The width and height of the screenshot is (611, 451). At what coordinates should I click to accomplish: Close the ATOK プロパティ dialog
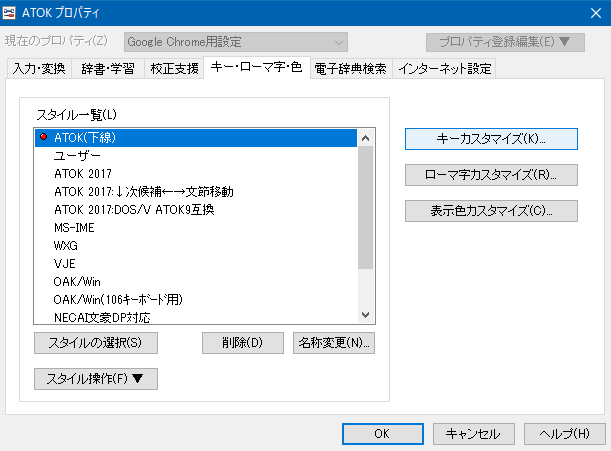(596, 13)
